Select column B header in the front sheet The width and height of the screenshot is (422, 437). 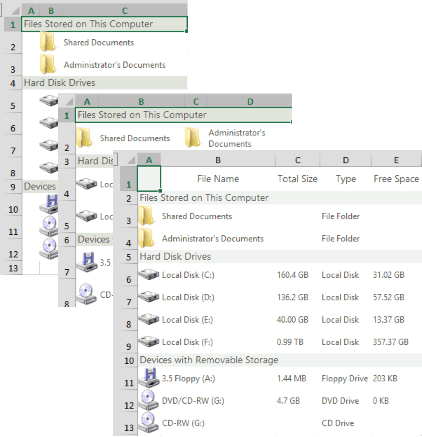(x=218, y=160)
